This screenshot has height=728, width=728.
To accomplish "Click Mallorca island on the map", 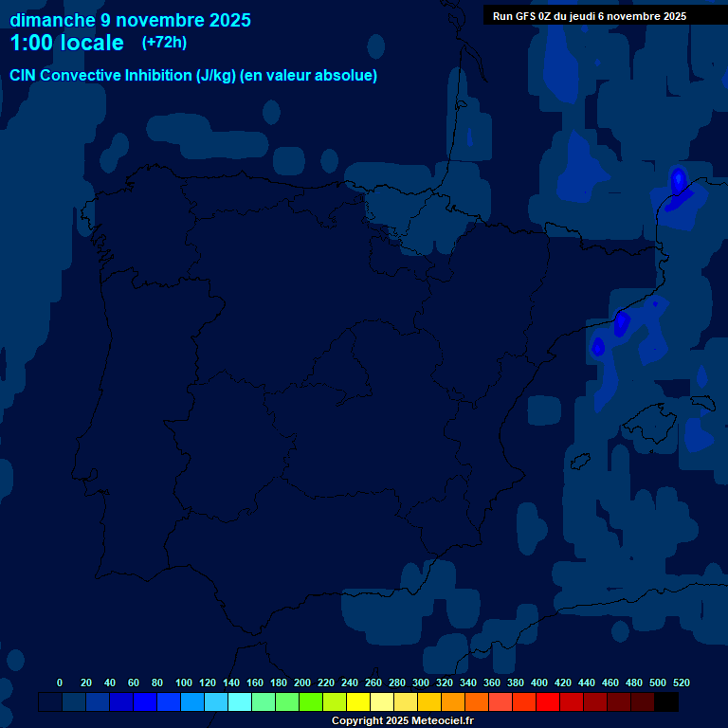I will 651,422.
